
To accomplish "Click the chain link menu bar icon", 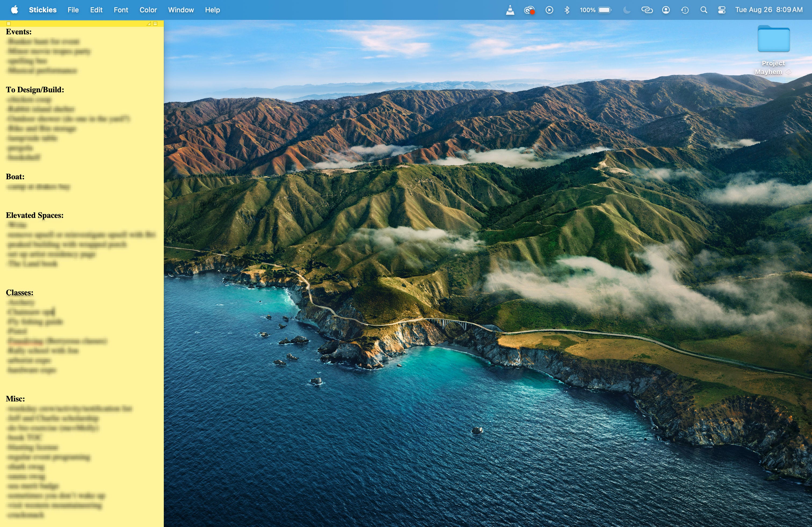I will point(647,10).
